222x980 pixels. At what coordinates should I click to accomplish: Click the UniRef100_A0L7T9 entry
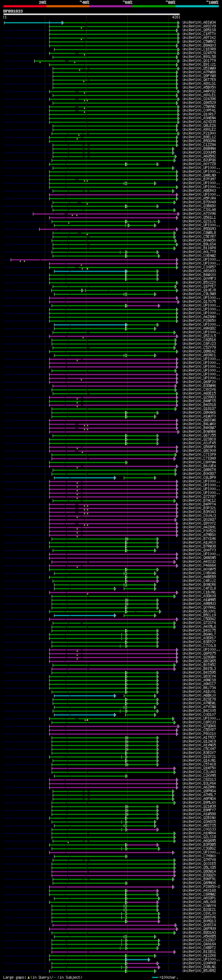(x=199, y=252)
